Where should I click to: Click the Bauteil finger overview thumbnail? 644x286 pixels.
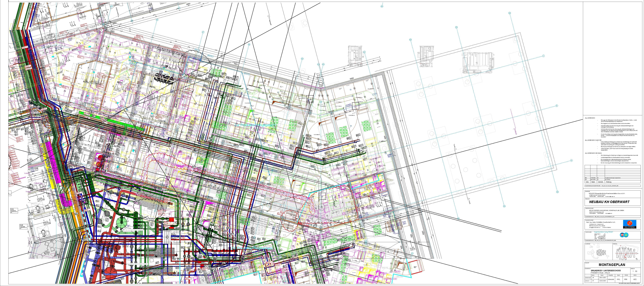pos(626,252)
